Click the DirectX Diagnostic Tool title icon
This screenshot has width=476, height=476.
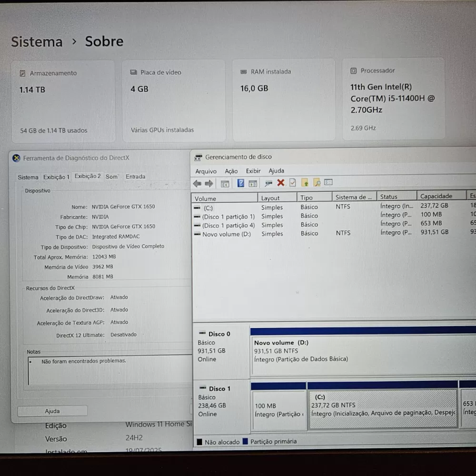click(x=16, y=158)
